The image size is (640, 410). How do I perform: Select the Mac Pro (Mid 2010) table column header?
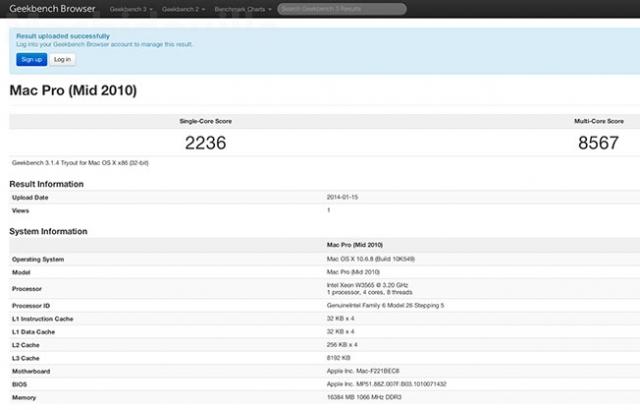tap(355, 245)
